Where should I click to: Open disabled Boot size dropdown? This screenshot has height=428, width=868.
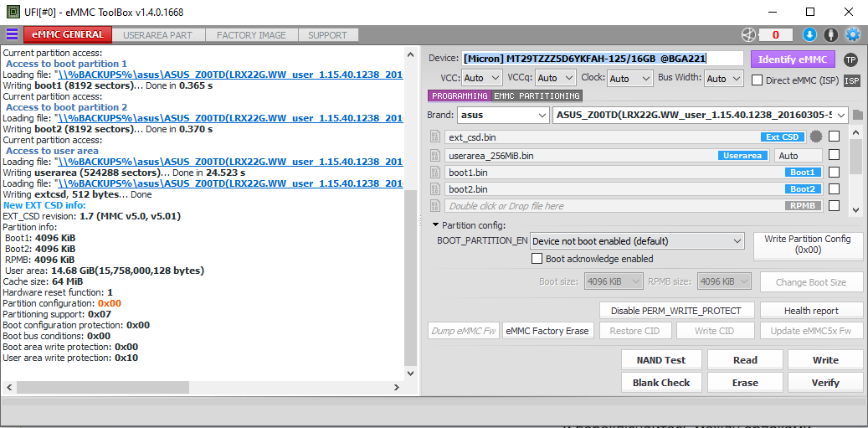[614, 281]
